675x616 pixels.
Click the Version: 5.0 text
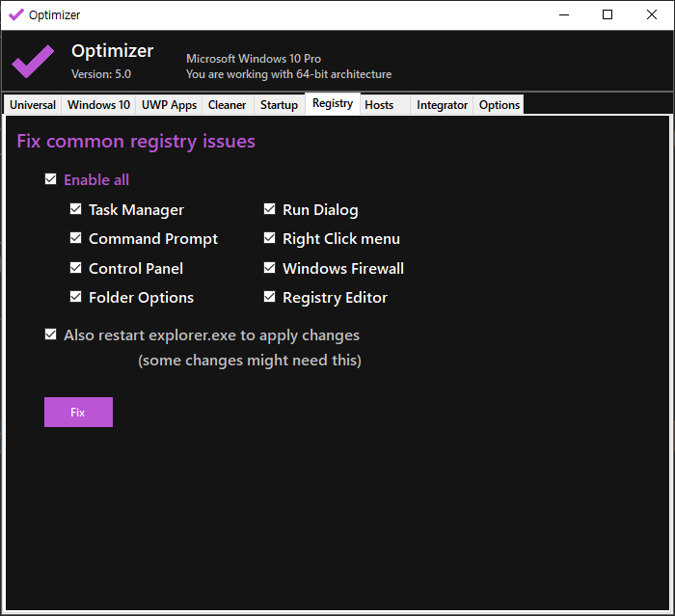tap(101, 74)
